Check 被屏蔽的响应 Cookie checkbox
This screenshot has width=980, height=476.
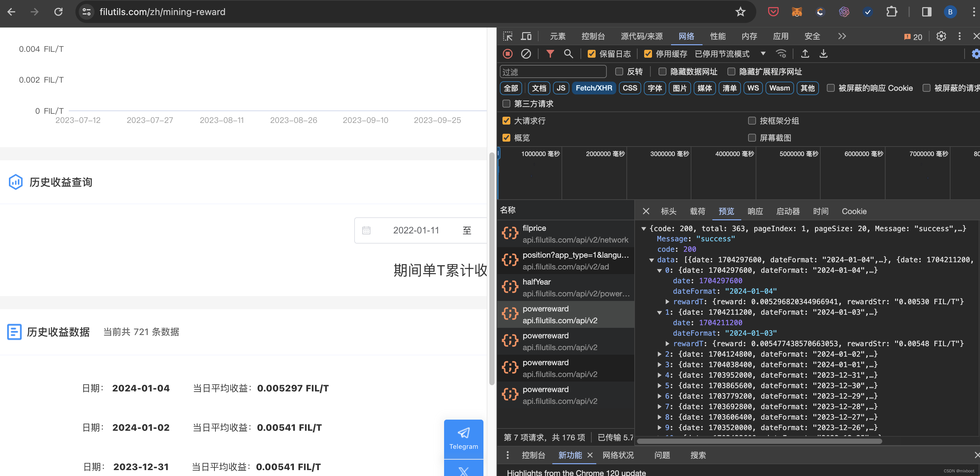830,88
